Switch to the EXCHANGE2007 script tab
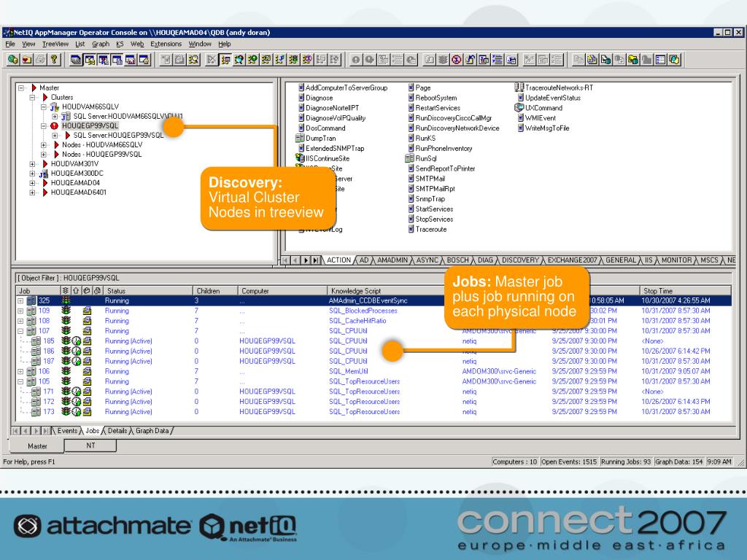Viewport: 747px width, 560px height. (x=572, y=260)
